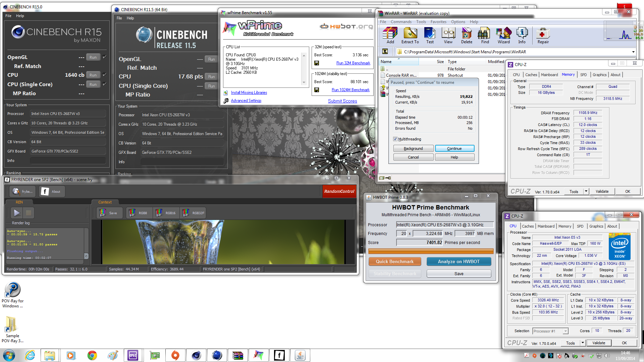
Task: Click floppy icon beside Run 32M Benchmark
Action: (316, 63)
